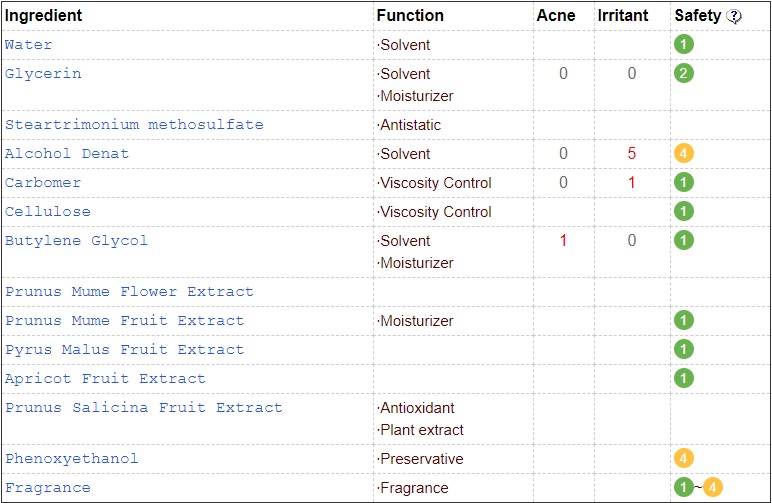Open the Phenoxyethanol ingredient link
Screen dimensions: 772x503
pyautogui.click(x=72, y=459)
